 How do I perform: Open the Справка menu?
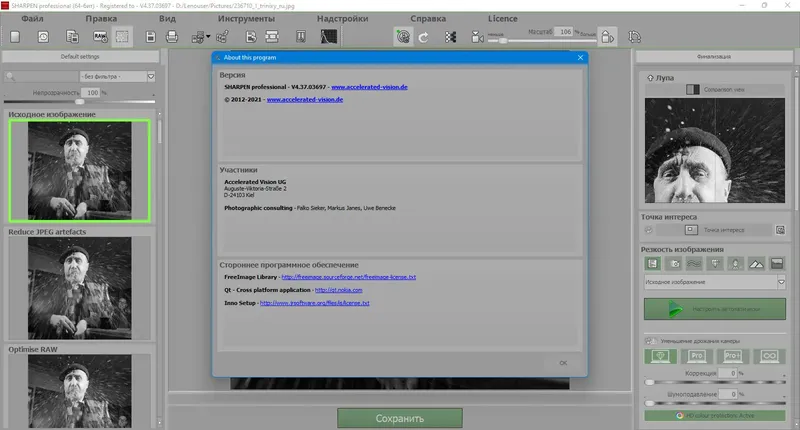pos(428,19)
